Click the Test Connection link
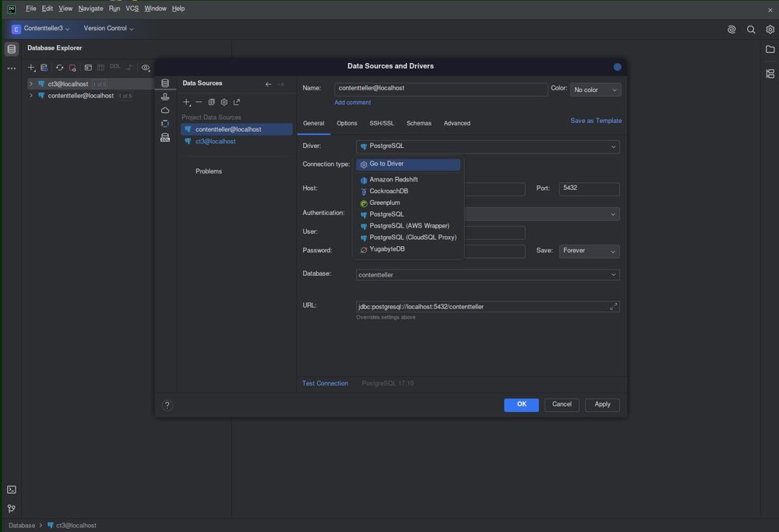779x532 pixels. tap(325, 383)
